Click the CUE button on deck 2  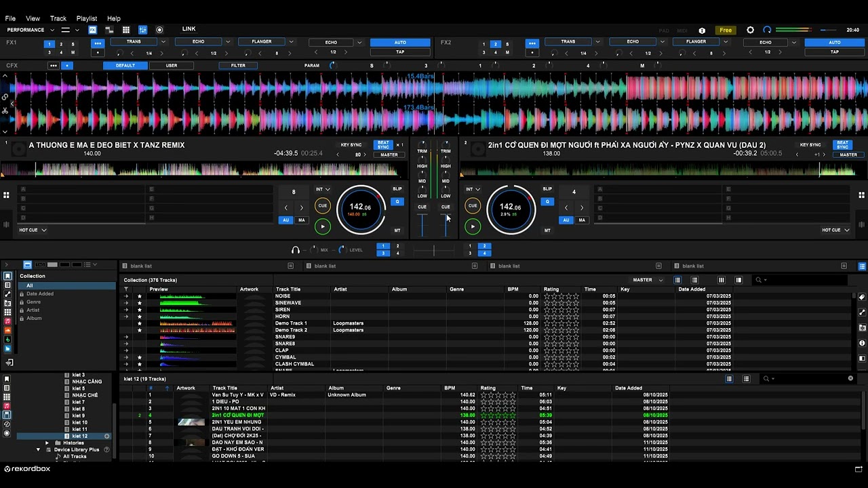[x=473, y=205]
